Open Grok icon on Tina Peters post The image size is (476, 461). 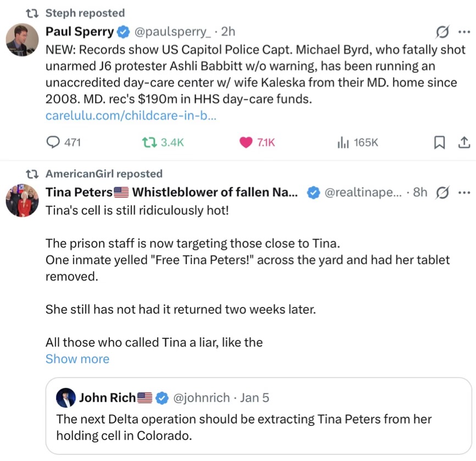442,193
